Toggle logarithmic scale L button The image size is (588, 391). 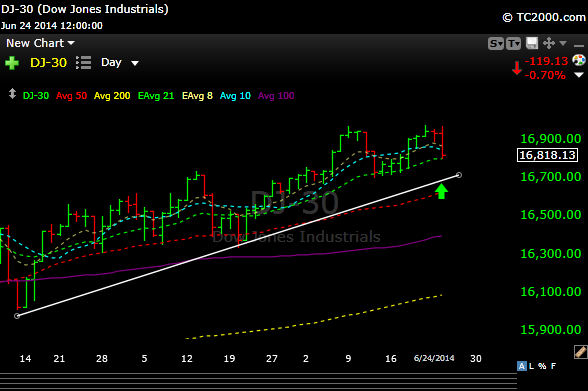[531, 366]
